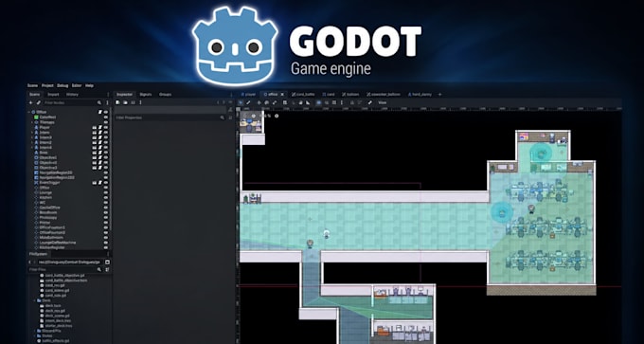
Task: Click the load resource folder icon in Inspector
Action: click(125, 102)
